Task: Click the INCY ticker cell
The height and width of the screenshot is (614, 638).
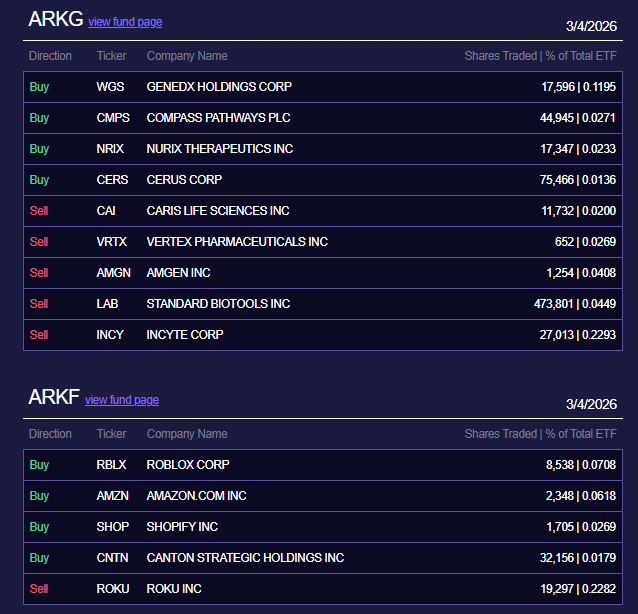Action: pos(110,334)
